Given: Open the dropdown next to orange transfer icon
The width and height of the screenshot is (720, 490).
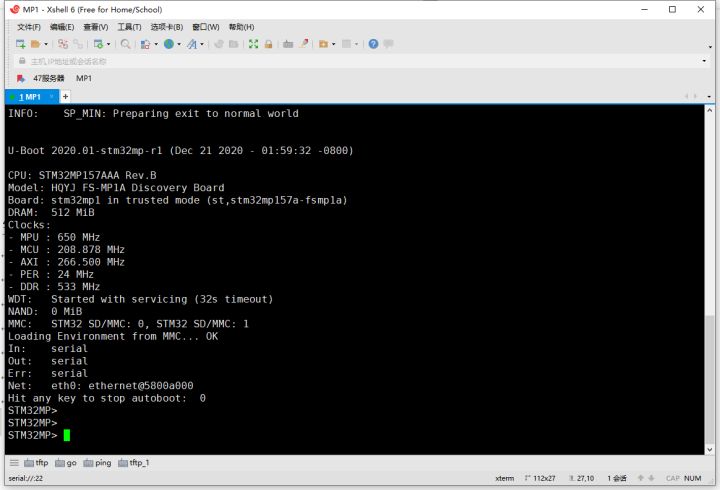Looking at the screenshot, I should 333,44.
